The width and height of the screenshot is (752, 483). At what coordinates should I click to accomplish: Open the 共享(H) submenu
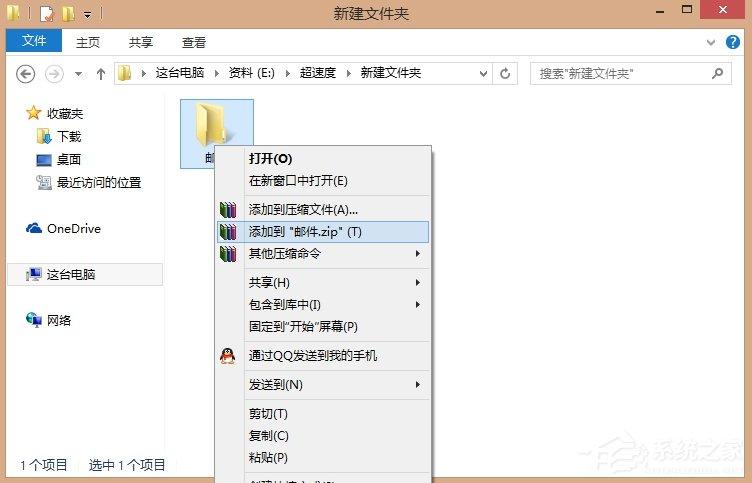click(x=323, y=283)
